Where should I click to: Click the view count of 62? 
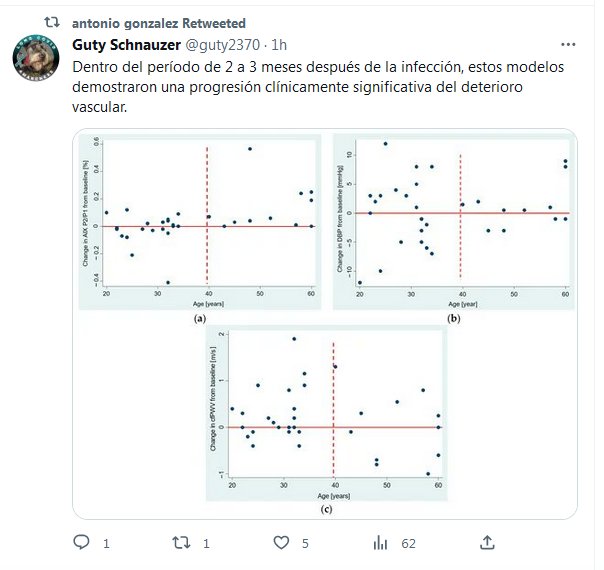tap(408, 544)
